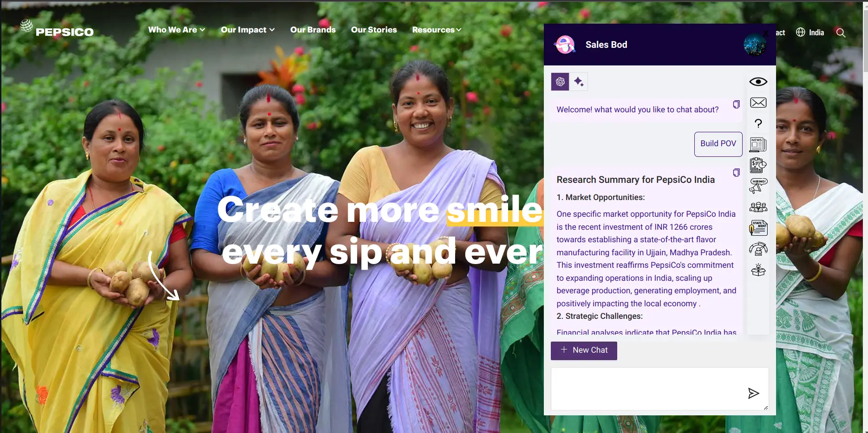The image size is (868, 433).
Task: Open the Statement document icon
Action: 758,228
